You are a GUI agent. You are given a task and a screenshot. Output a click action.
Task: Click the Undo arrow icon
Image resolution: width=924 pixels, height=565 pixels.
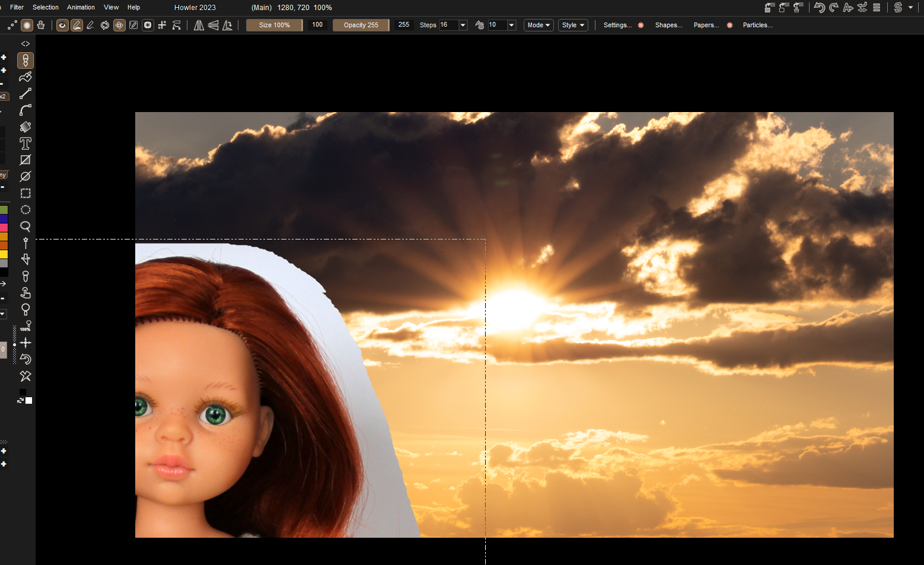click(x=819, y=8)
